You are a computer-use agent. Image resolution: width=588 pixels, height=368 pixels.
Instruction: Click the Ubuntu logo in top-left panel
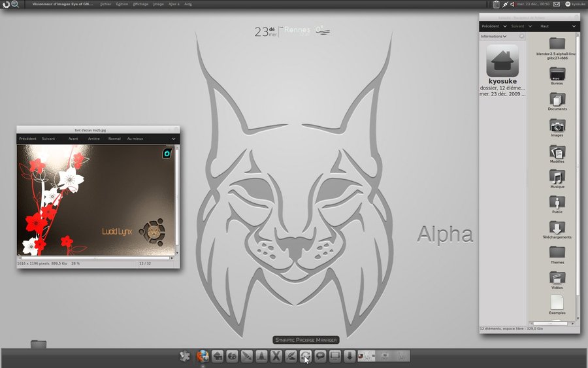(x=6, y=4)
